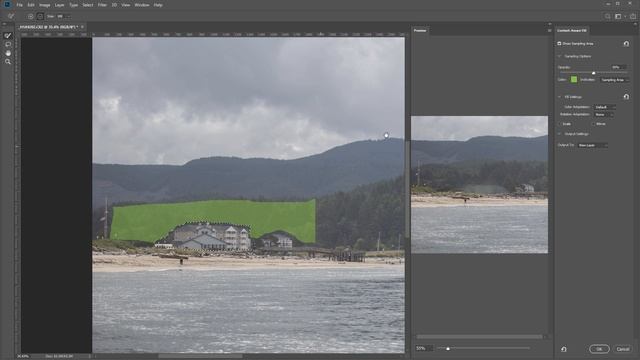
Task: Click the subtract-from-sampling-area brush mode icon
Action: [x=40, y=16]
